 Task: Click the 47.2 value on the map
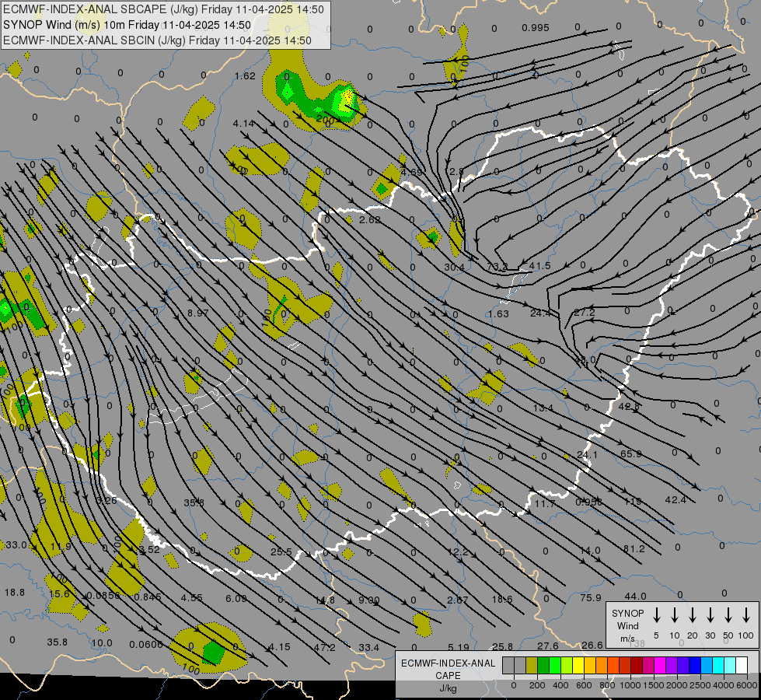pyautogui.click(x=325, y=648)
